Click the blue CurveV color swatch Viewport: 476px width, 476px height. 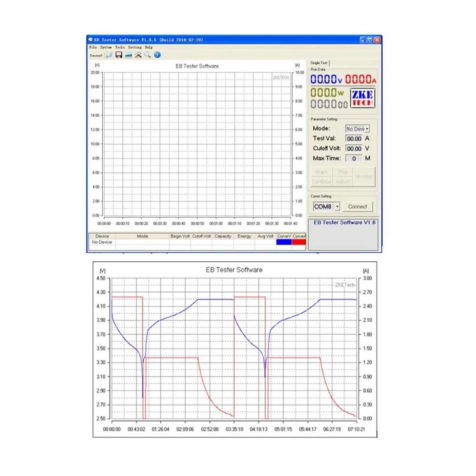[x=284, y=242]
